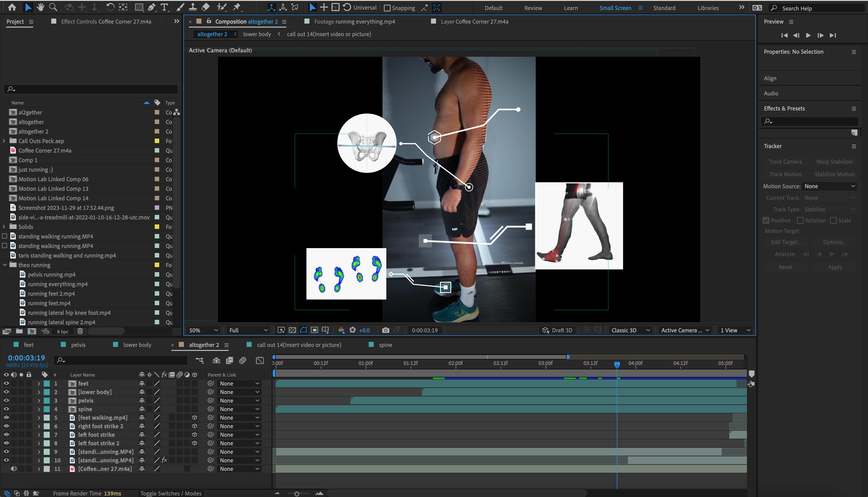Viewport: 868px width, 497px height.
Task: Click the timeline zoom slider handle
Action: tap(297, 493)
